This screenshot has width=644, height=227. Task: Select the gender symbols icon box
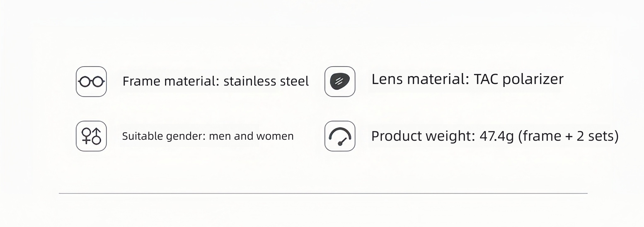point(91,136)
